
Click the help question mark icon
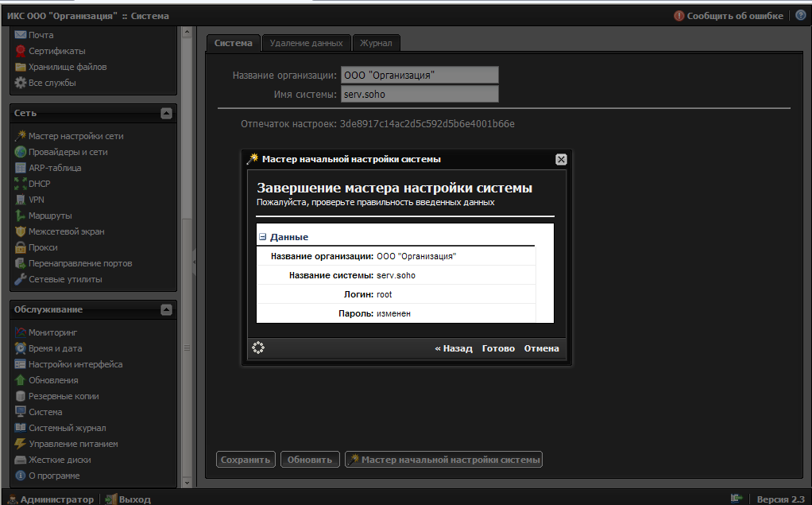[x=801, y=16]
